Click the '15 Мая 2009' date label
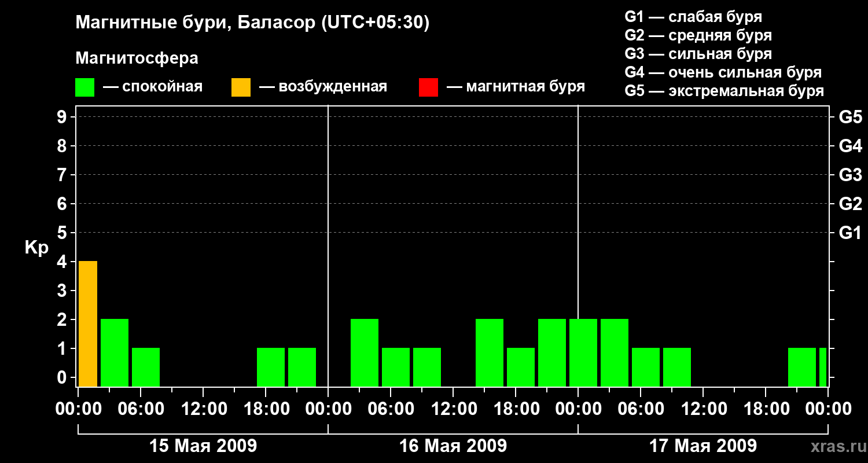Screen dimensions: 868x463 203,446
